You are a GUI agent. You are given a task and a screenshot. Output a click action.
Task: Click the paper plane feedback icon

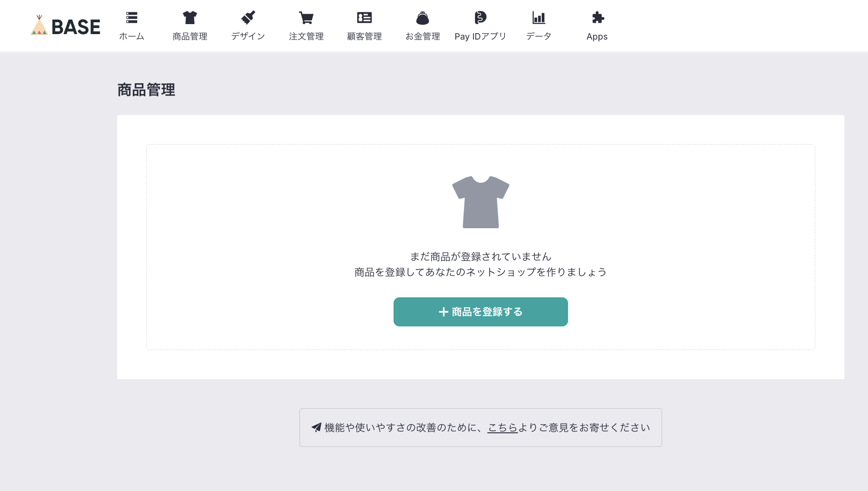[x=316, y=426]
